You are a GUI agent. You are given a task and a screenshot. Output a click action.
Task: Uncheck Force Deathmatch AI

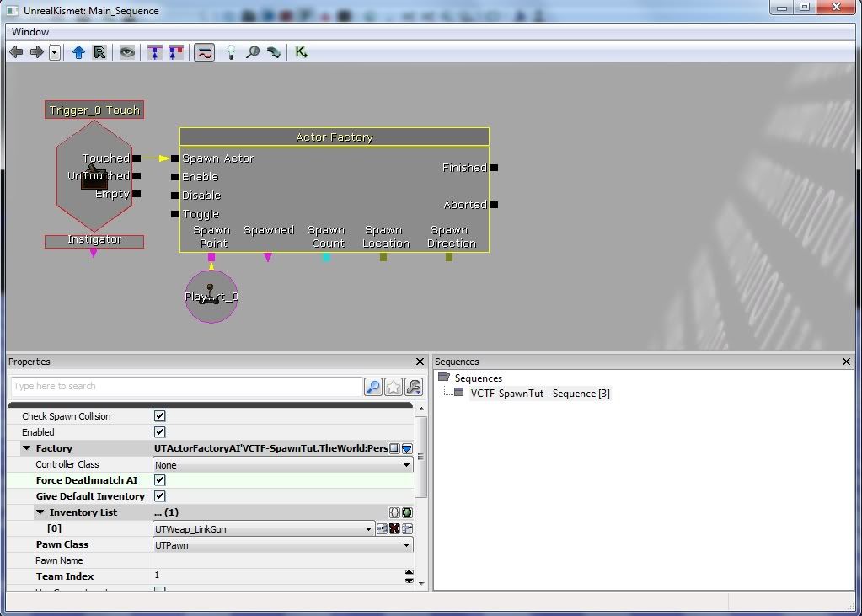coord(160,480)
